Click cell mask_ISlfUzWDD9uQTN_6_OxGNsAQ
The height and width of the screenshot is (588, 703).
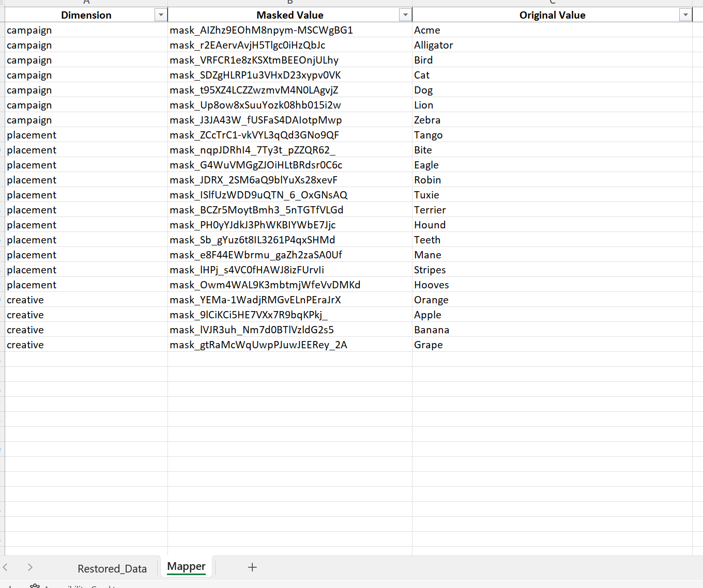pyautogui.click(x=290, y=195)
